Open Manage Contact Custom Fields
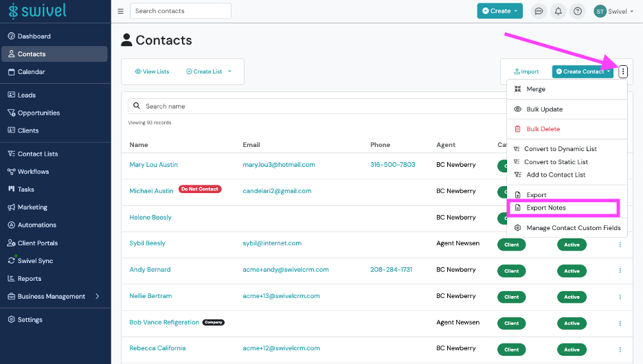 click(567, 227)
